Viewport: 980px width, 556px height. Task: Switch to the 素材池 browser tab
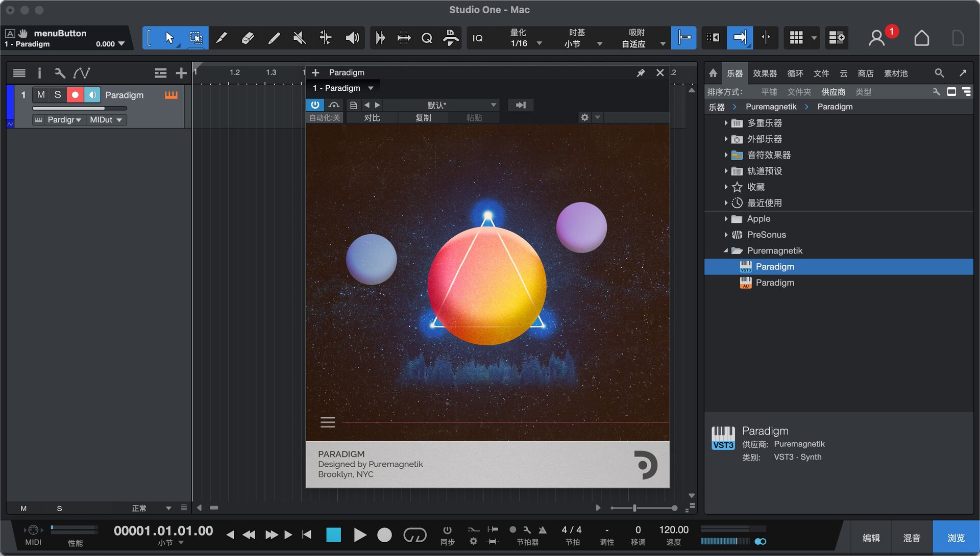point(896,73)
